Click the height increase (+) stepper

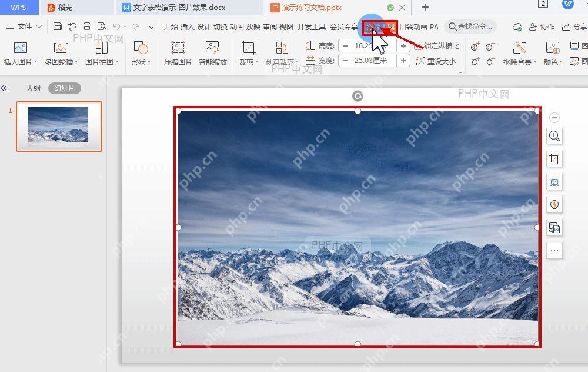coord(403,46)
